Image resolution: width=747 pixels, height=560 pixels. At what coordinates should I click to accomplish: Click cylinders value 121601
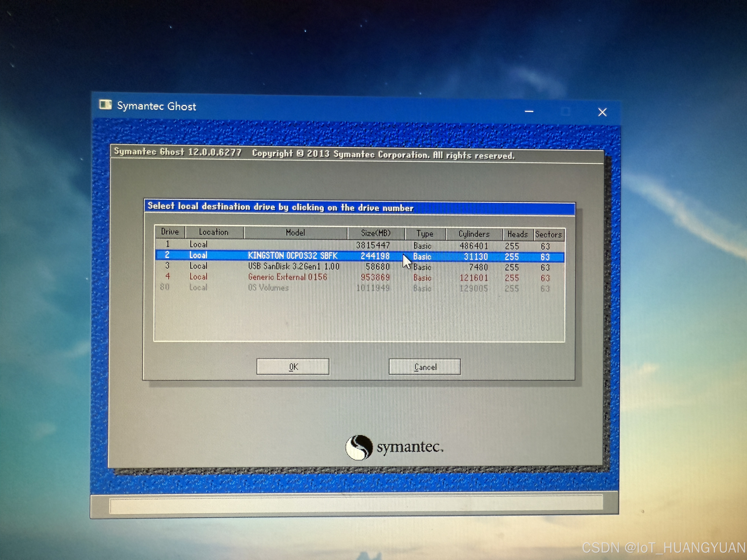pyautogui.click(x=474, y=278)
